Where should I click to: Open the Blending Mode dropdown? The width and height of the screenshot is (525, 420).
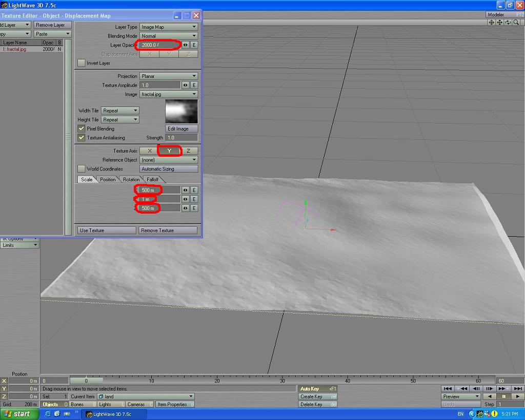click(x=169, y=36)
